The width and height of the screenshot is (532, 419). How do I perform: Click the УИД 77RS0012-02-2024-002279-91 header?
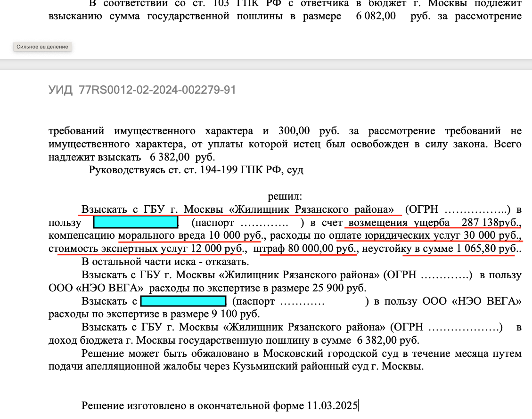point(142,90)
